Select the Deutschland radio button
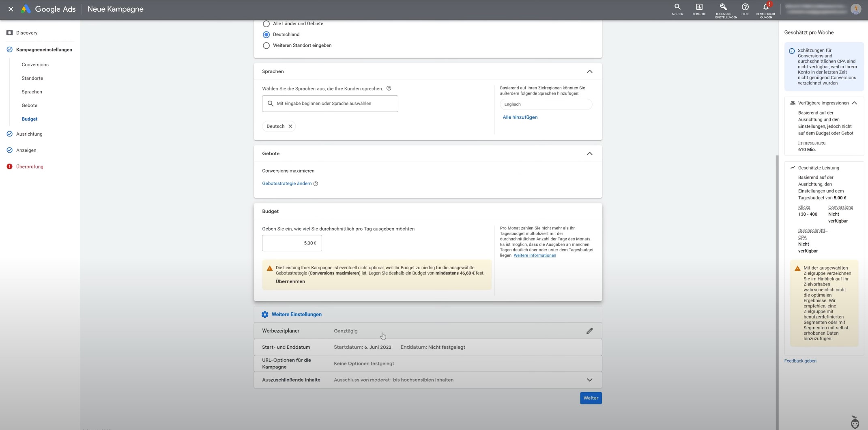 [x=266, y=35]
